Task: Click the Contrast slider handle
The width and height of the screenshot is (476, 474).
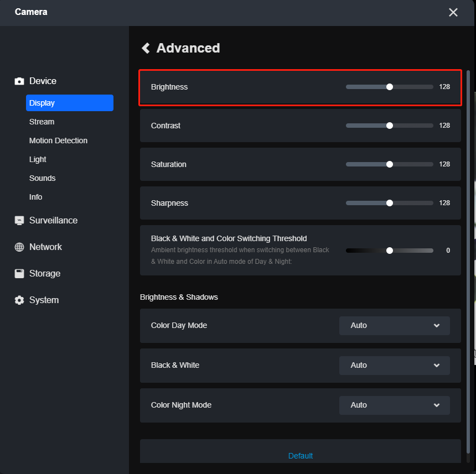Action: (390, 126)
